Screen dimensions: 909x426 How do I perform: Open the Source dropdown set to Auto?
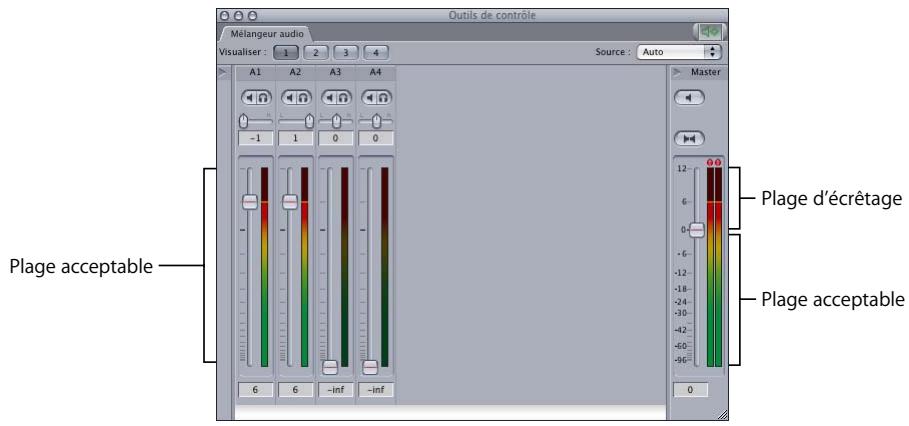[678, 52]
